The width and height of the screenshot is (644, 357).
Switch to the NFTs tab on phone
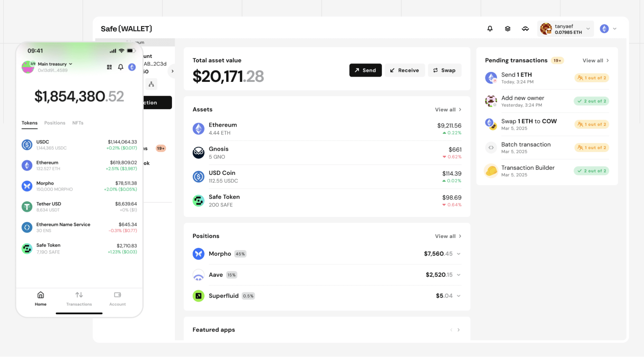78,123
